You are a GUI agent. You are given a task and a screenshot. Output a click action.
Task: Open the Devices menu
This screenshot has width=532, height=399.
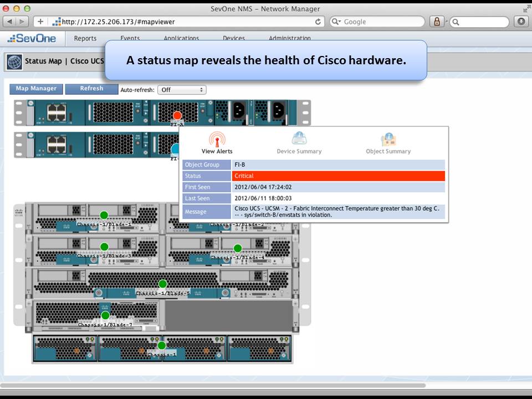[x=233, y=38]
